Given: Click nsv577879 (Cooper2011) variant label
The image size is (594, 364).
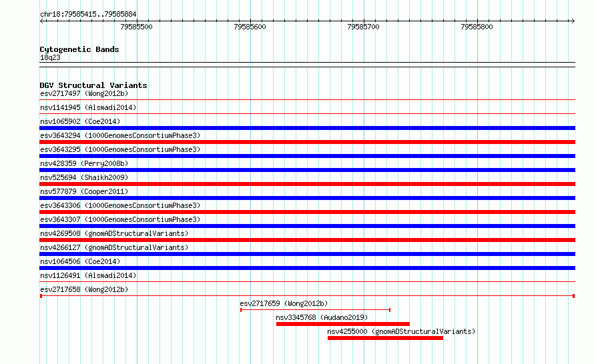Looking at the screenshot, I should pyautogui.click(x=84, y=191).
